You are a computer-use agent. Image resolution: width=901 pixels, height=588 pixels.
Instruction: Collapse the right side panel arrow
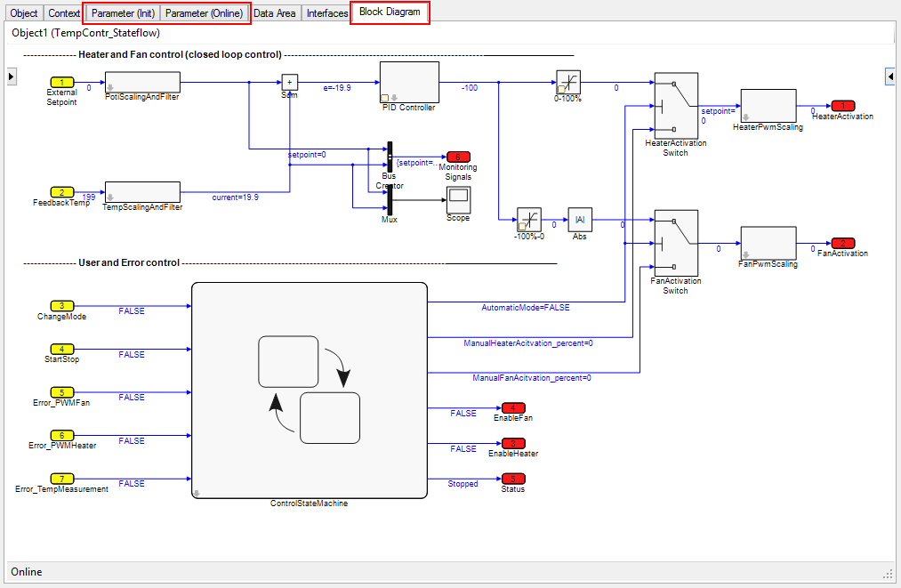[890, 76]
